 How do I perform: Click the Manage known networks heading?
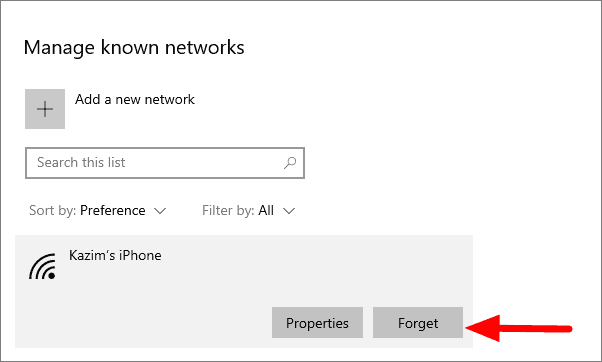point(134,48)
